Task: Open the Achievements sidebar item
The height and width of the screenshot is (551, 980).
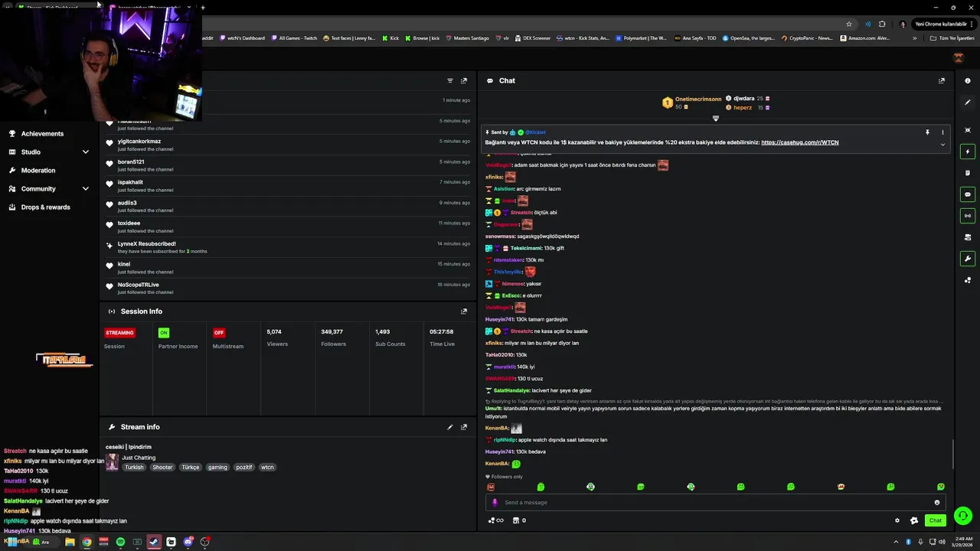Action: (42, 134)
